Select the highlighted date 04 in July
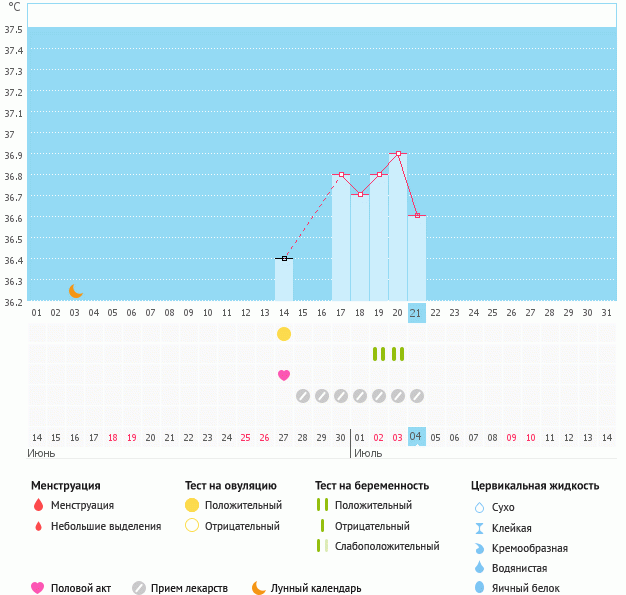The width and height of the screenshot is (626, 595). coord(417,437)
